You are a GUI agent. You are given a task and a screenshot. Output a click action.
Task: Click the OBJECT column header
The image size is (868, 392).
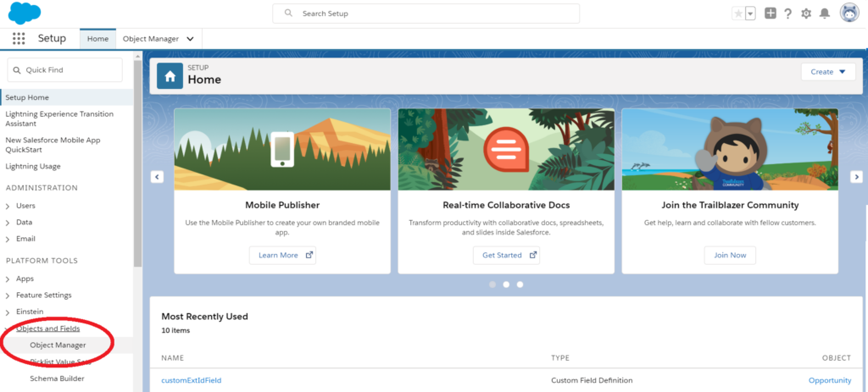(837, 358)
